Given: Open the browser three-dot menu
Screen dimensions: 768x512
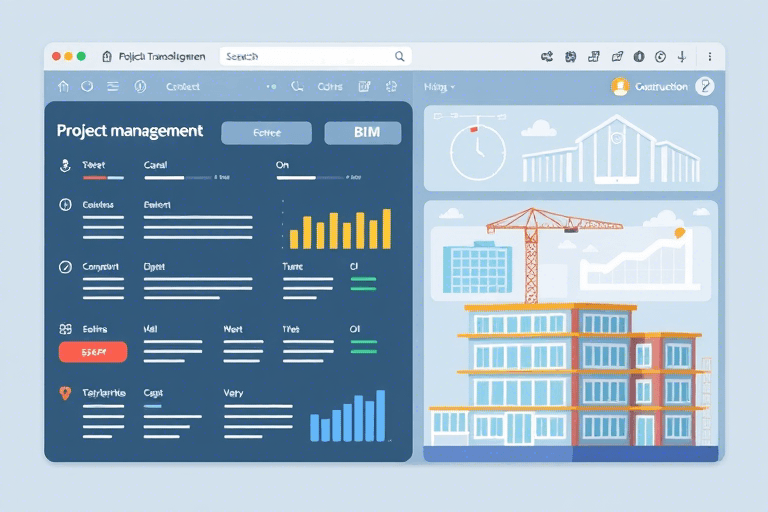Looking at the screenshot, I should tap(709, 57).
